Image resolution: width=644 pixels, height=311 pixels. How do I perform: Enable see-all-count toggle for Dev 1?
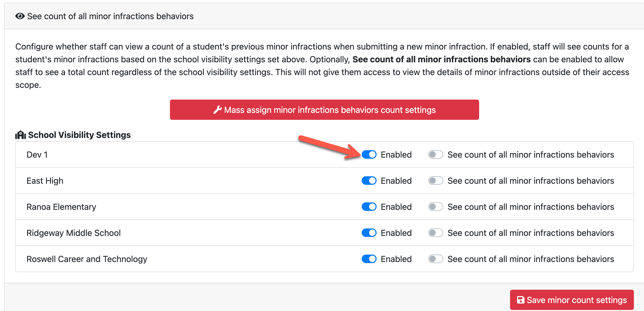[435, 155]
